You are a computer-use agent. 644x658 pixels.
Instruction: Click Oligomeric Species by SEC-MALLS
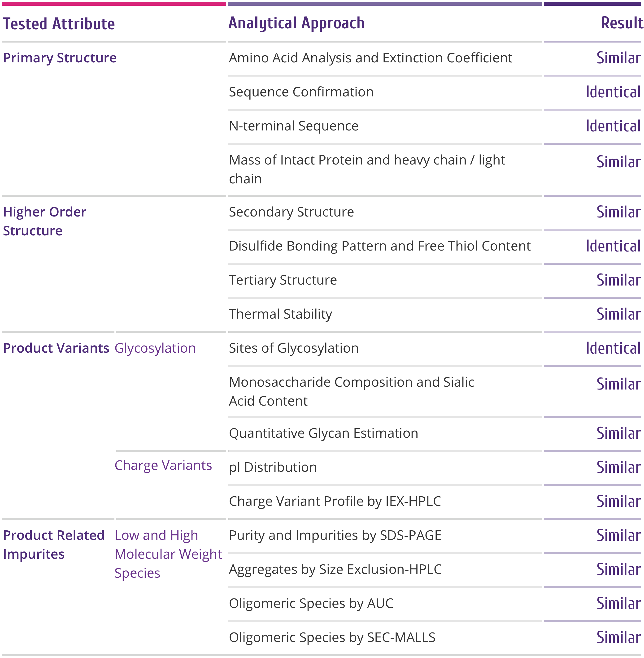click(x=332, y=637)
